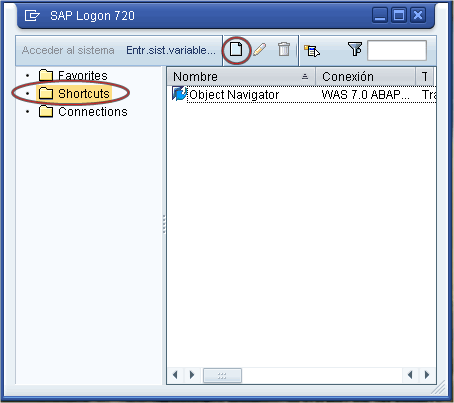The width and height of the screenshot is (454, 403).
Task: Click the New item document icon
Action: click(x=236, y=50)
